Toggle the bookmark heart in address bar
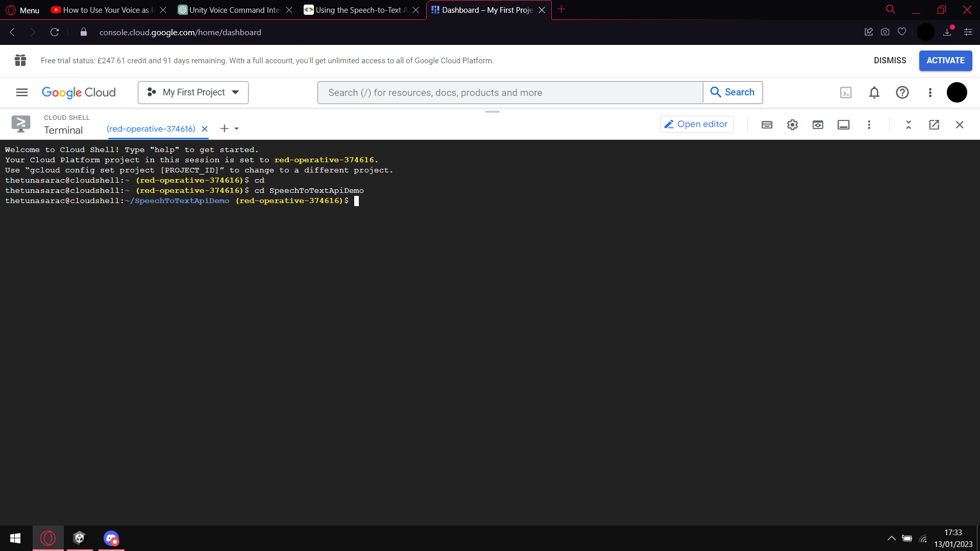The height and width of the screenshot is (551, 980). 901,32
